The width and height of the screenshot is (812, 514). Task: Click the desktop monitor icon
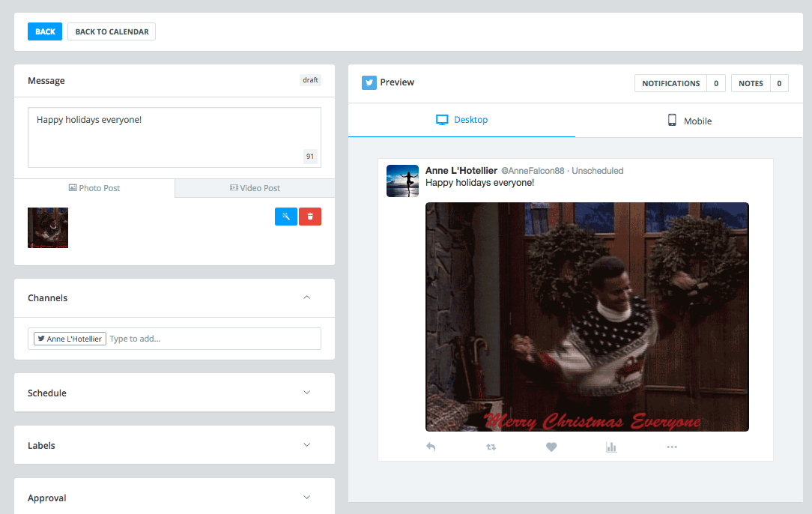pos(442,120)
